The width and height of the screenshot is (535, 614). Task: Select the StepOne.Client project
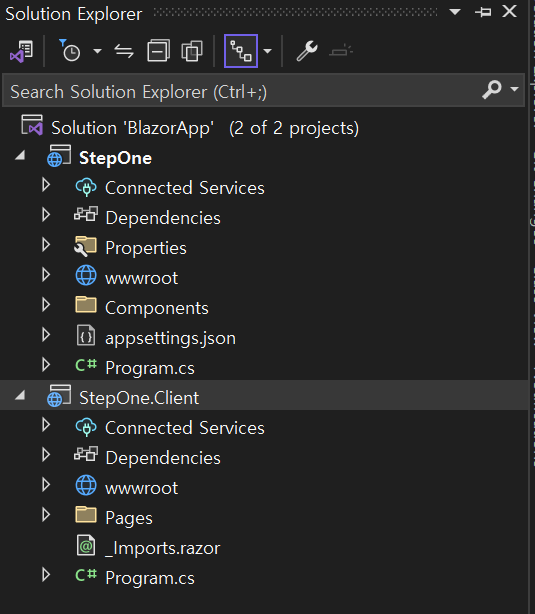pos(139,398)
